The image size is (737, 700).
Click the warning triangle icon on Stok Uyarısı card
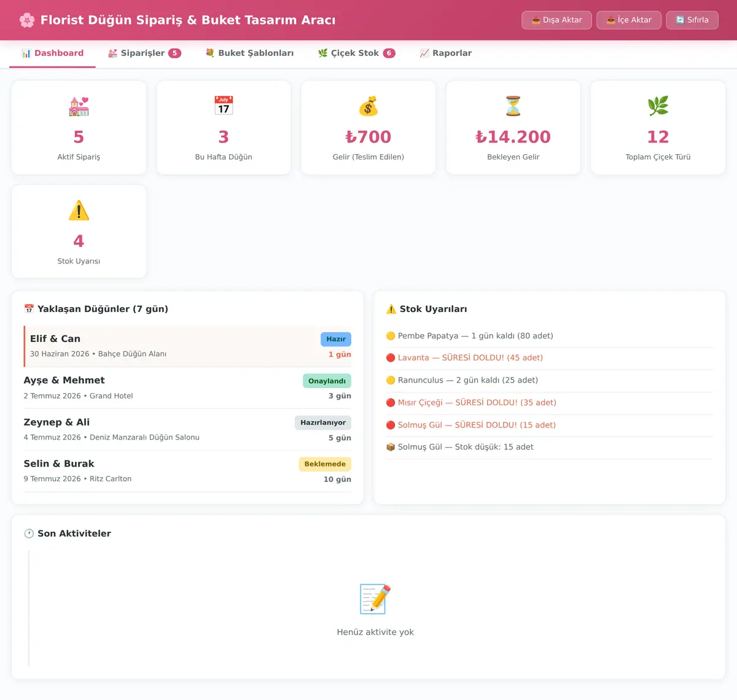[x=79, y=211]
